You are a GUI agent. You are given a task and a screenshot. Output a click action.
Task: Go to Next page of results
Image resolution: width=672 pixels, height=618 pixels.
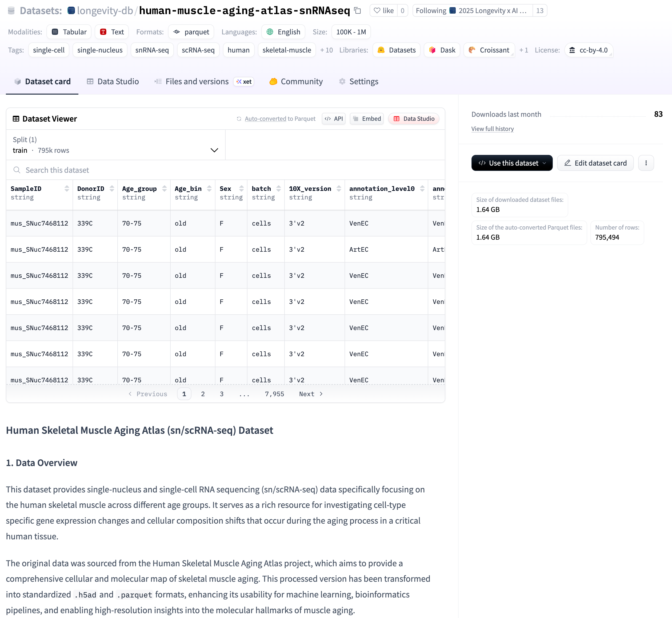point(310,394)
